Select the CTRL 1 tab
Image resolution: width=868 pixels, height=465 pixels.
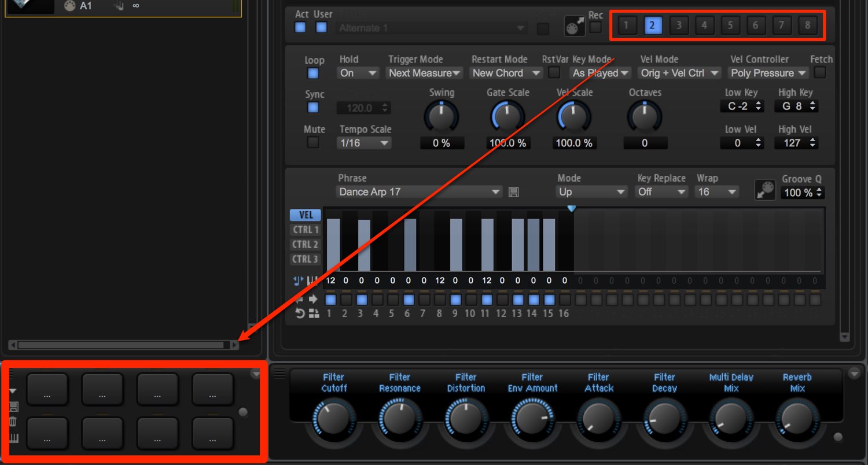tap(306, 230)
